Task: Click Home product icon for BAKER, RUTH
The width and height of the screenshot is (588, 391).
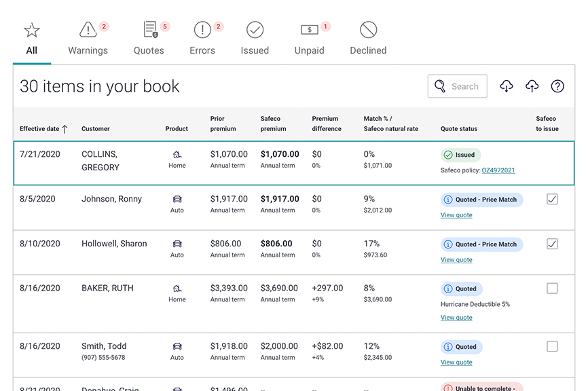Action: pyautogui.click(x=177, y=288)
